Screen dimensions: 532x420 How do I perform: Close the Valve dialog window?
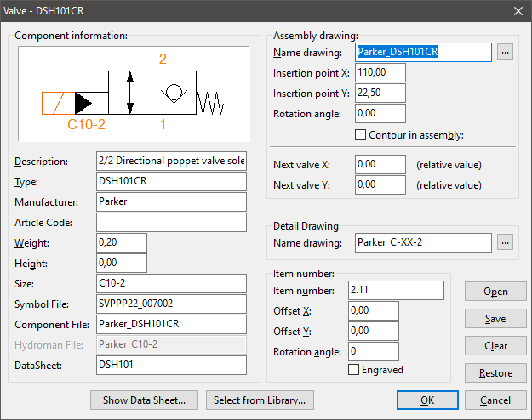tap(518, 11)
